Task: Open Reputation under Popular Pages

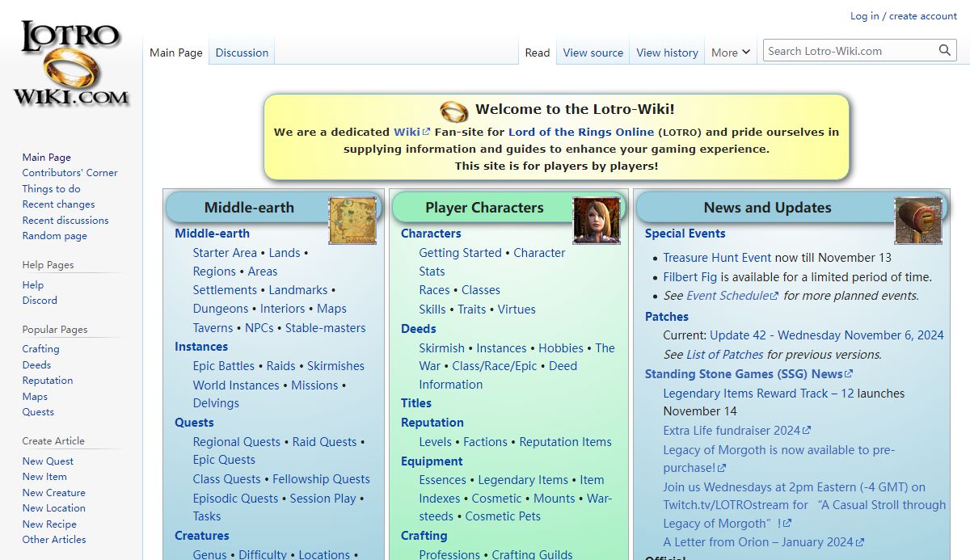Action: (48, 381)
